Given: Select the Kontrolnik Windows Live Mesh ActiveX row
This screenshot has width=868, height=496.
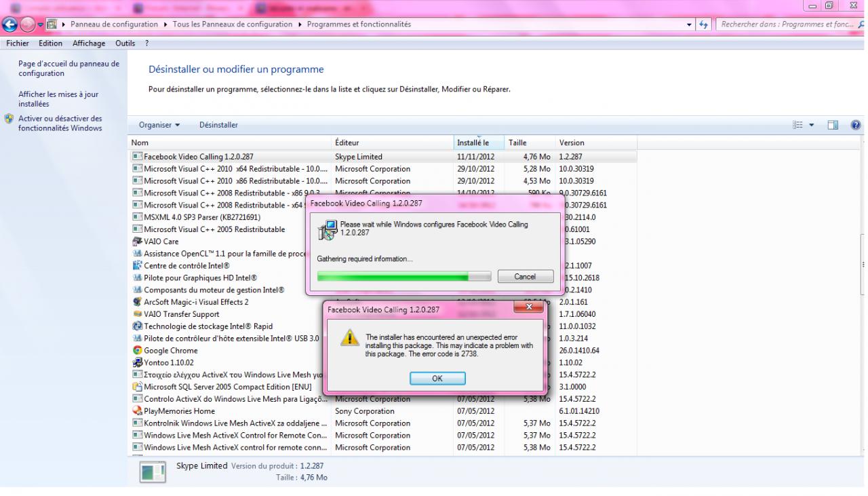Looking at the screenshot, I should [383, 423].
